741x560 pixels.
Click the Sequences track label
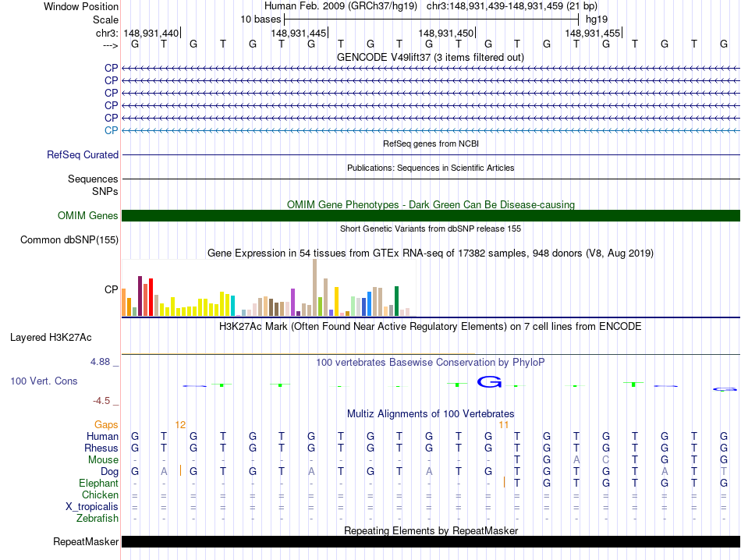click(93, 179)
